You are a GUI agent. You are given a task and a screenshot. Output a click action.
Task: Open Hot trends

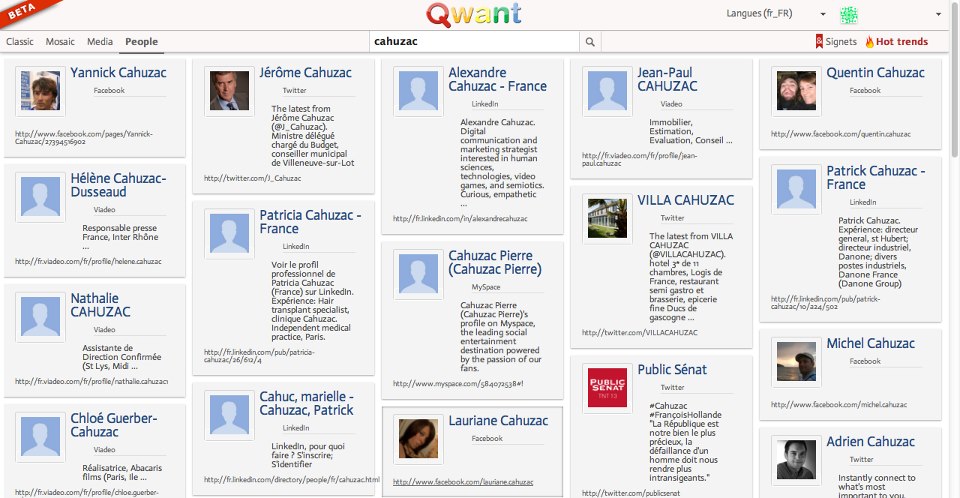pyautogui.click(x=896, y=42)
